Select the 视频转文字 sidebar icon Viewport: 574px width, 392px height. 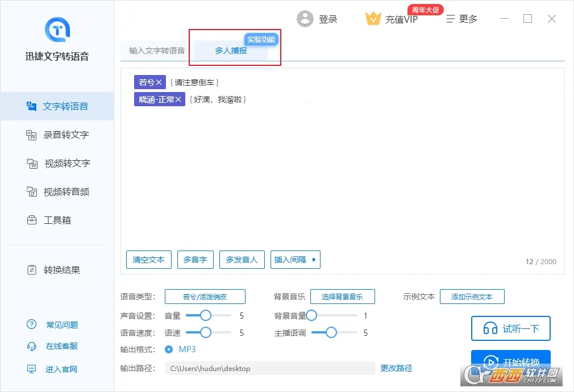[x=32, y=163]
